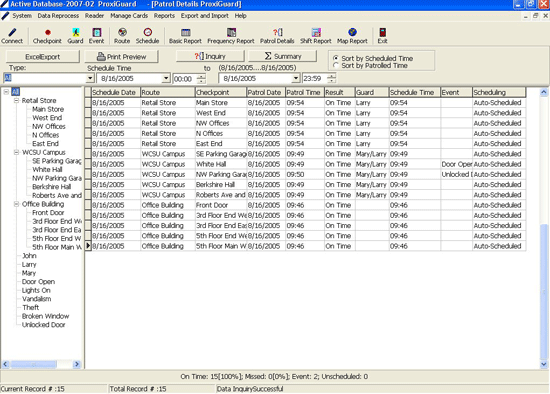Click the 23:59 end time field
Viewport: 550px width, 394px height.
click(315, 79)
